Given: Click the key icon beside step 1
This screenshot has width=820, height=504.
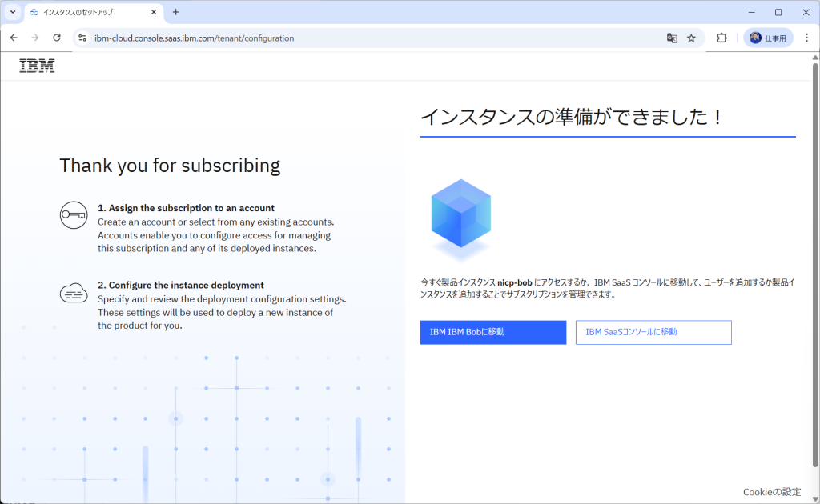Looking at the screenshot, I should pyautogui.click(x=74, y=214).
